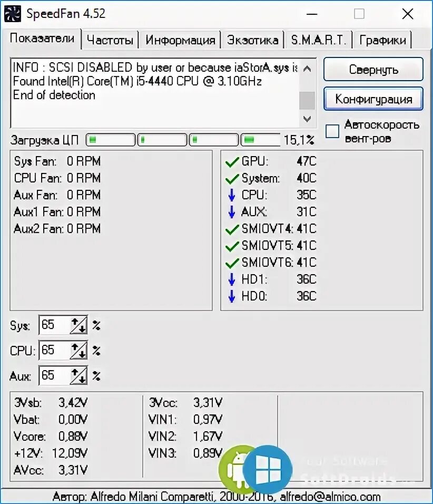Open the Графики tab
This screenshot has width=433, height=504.
click(x=382, y=40)
